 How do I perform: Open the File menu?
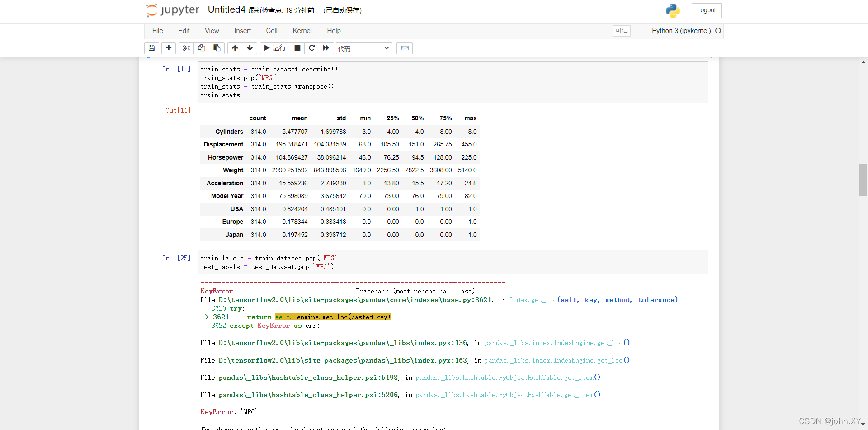pyautogui.click(x=158, y=31)
